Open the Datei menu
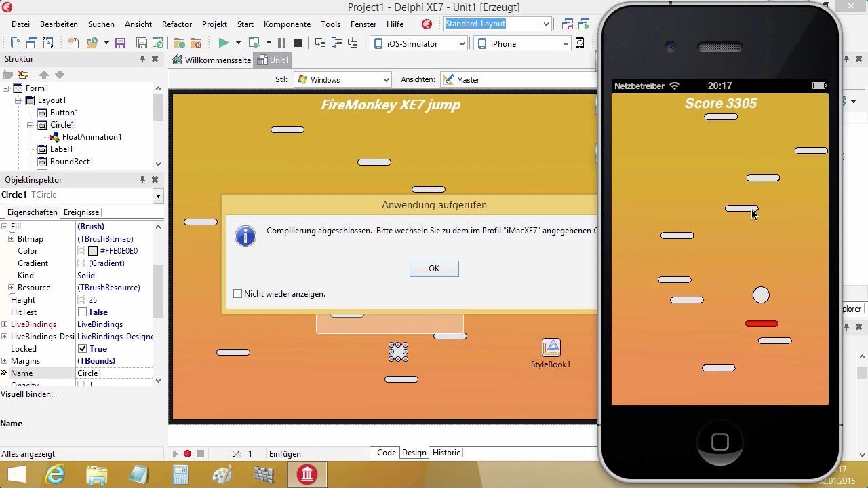Image resolution: width=868 pixels, height=488 pixels. (x=20, y=24)
